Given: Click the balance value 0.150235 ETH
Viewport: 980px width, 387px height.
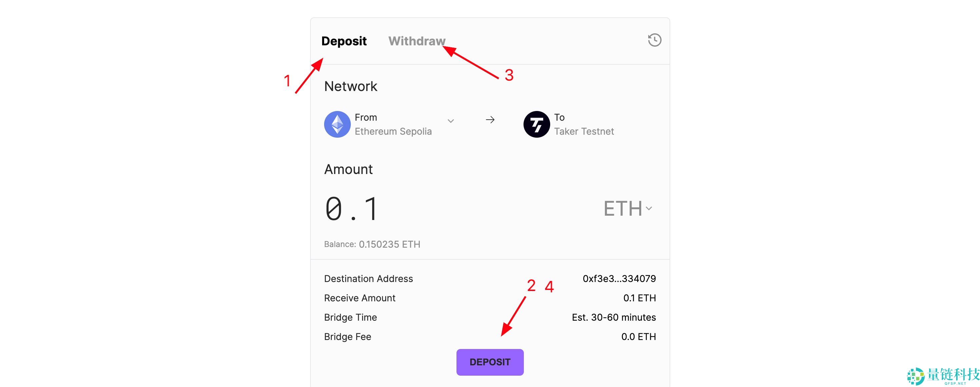Looking at the screenshot, I should pyautogui.click(x=389, y=244).
